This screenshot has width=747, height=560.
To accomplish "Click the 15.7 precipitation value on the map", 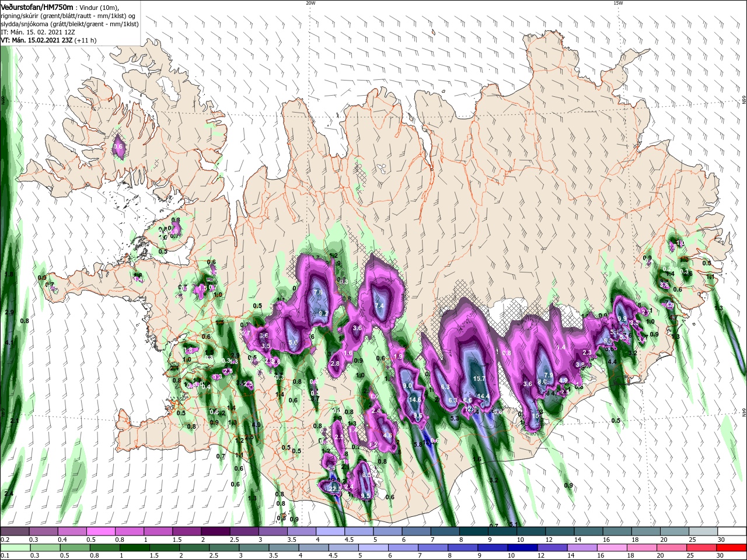I will tap(479, 379).
